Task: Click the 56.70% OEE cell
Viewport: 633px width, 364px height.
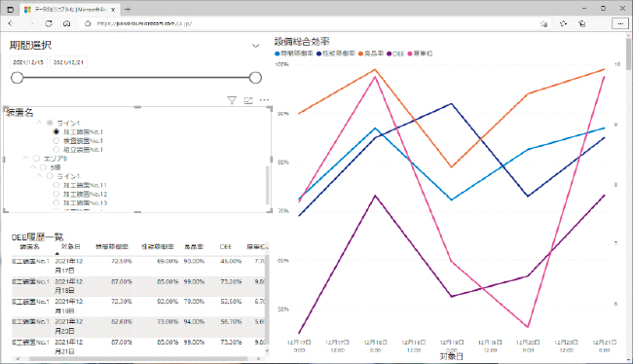Action: 231,321
